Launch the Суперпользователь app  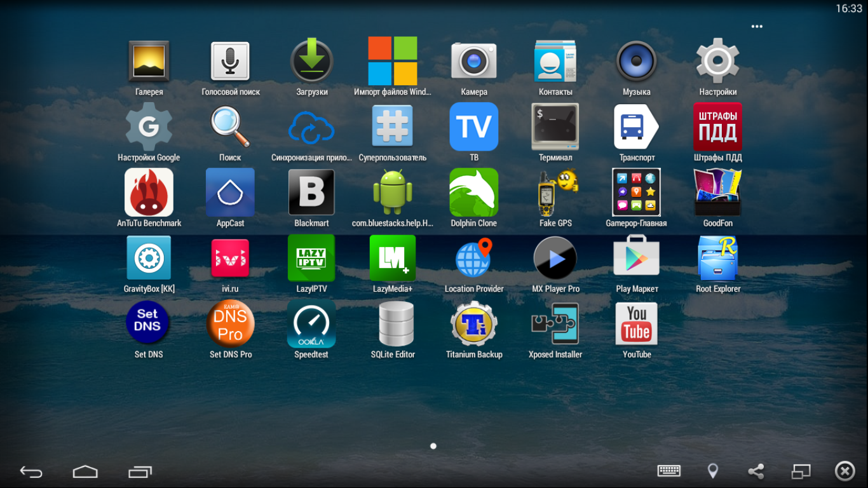tap(393, 126)
